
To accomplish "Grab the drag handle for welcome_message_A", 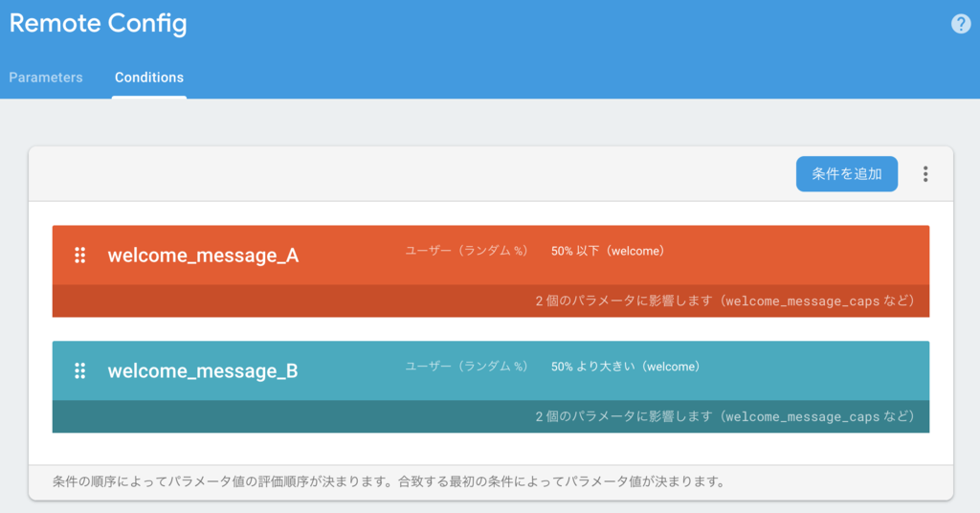I will point(80,255).
